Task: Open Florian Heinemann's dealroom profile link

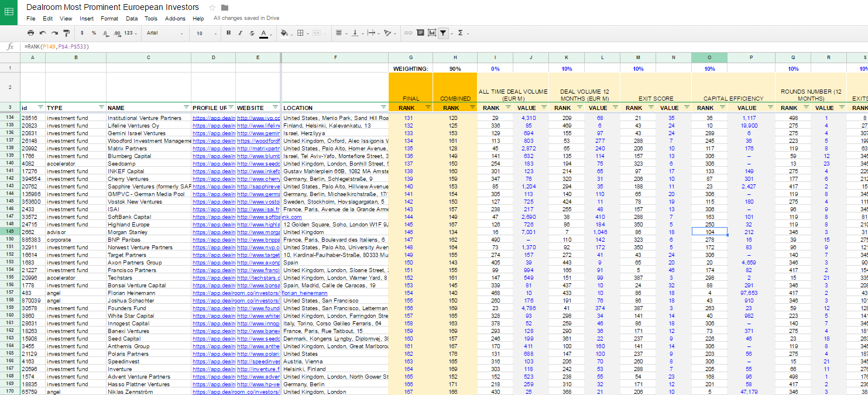Action: tap(260, 293)
